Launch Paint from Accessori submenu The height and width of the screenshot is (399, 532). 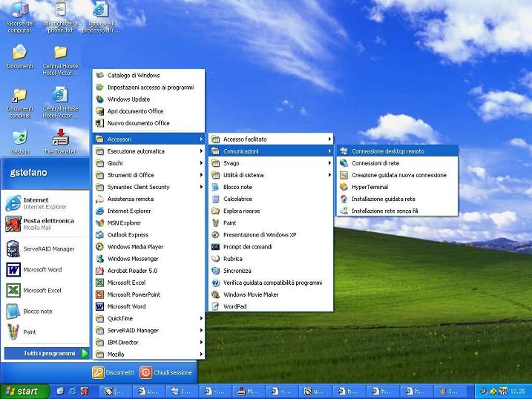pos(229,222)
